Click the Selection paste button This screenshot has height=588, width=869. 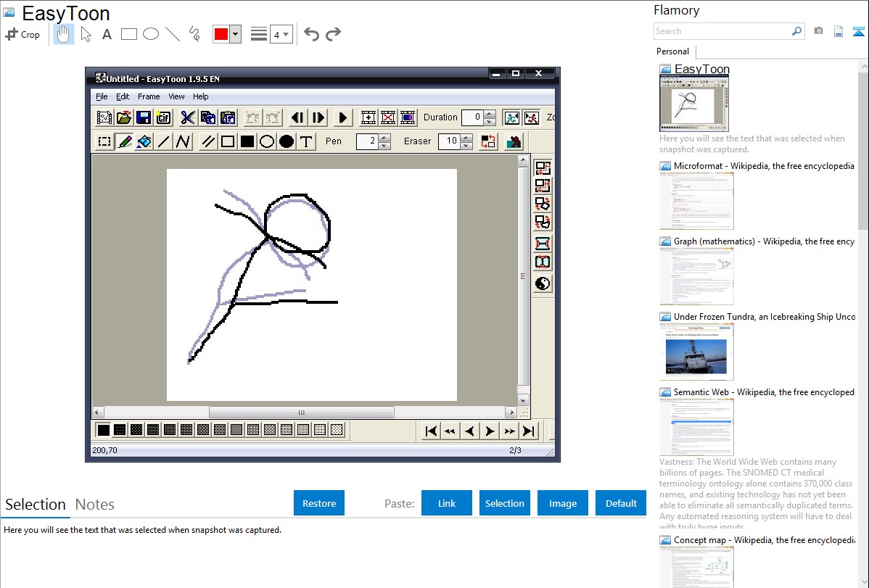(x=505, y=503)
